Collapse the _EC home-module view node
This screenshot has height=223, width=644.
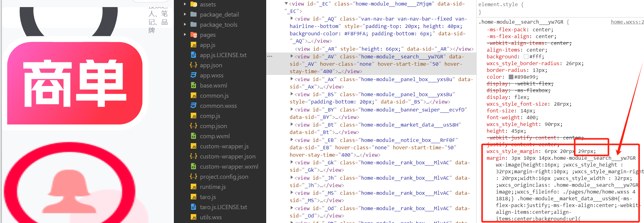click(x=286, y=4)
